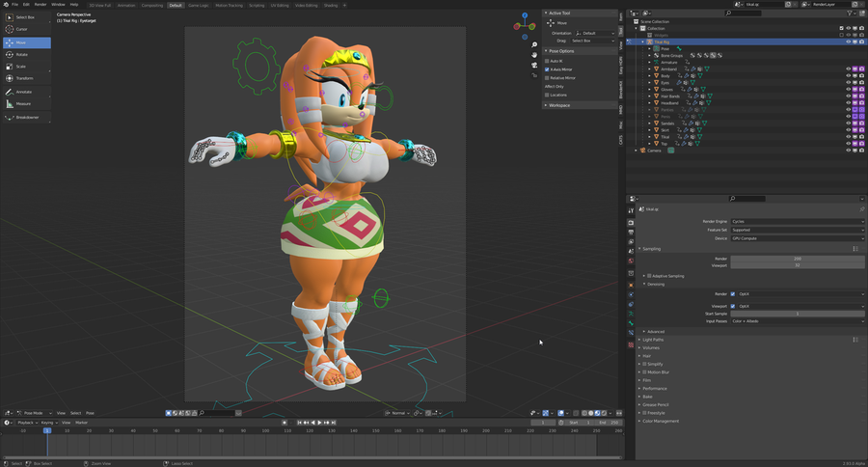
Task: Open the World properties tab
Action: click(631, 261)
